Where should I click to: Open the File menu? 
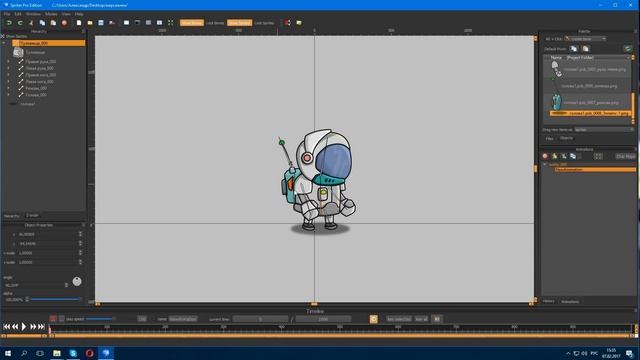(7, 14)
